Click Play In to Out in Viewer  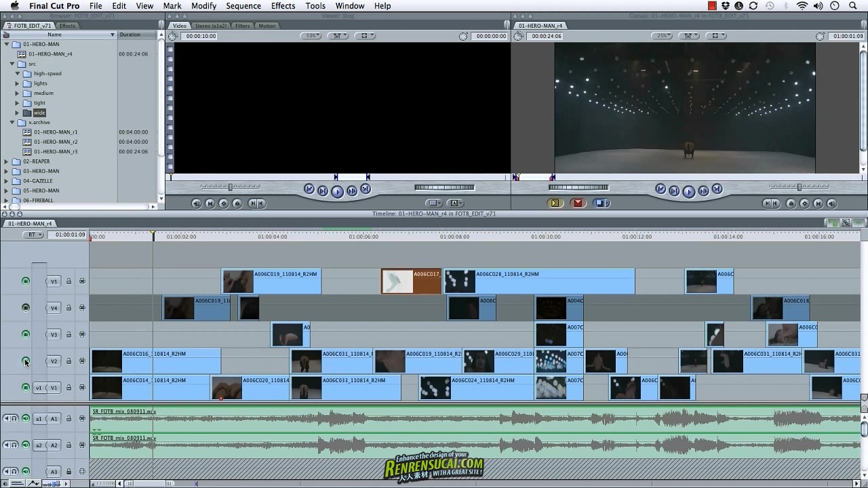tap(323, 191)
